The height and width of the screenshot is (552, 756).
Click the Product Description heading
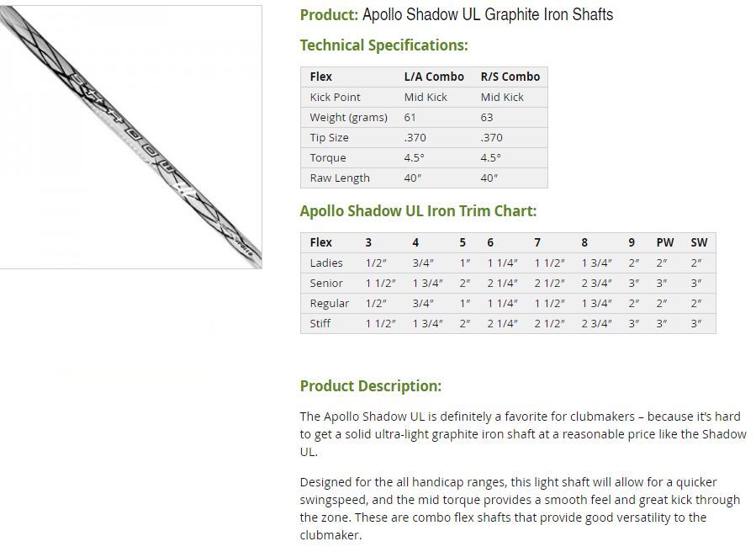click(370, 386)
